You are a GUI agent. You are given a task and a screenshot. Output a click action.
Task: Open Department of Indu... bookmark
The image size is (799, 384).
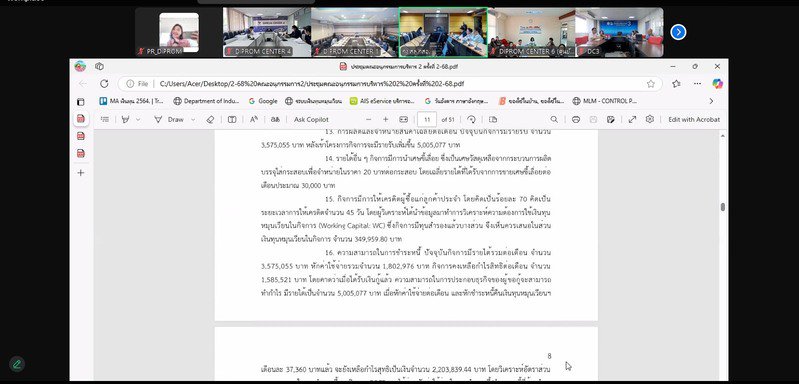click(206, 101)
